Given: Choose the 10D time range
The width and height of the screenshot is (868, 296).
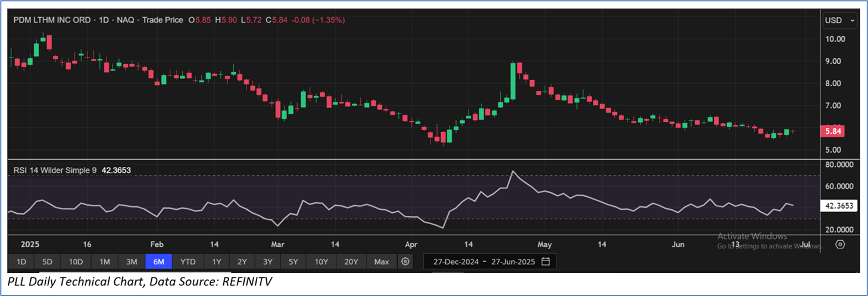Looking at the screenshot, I should click(x=76, y=262).
